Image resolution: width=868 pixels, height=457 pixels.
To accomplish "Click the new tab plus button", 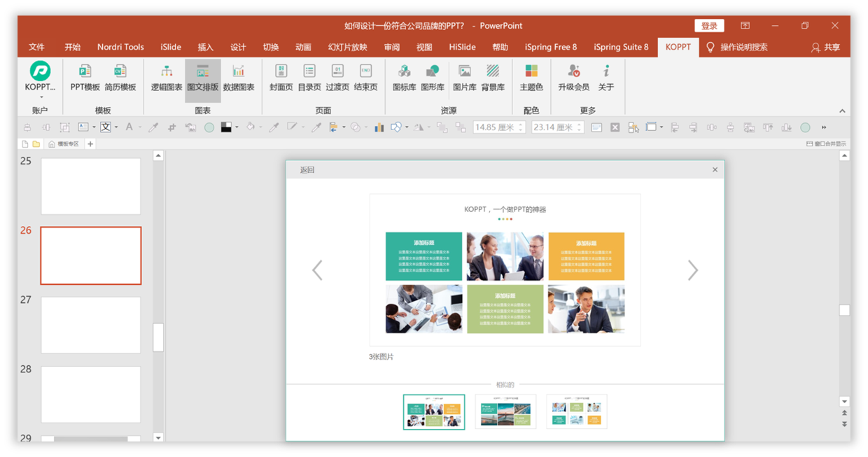I will point(90,144).
